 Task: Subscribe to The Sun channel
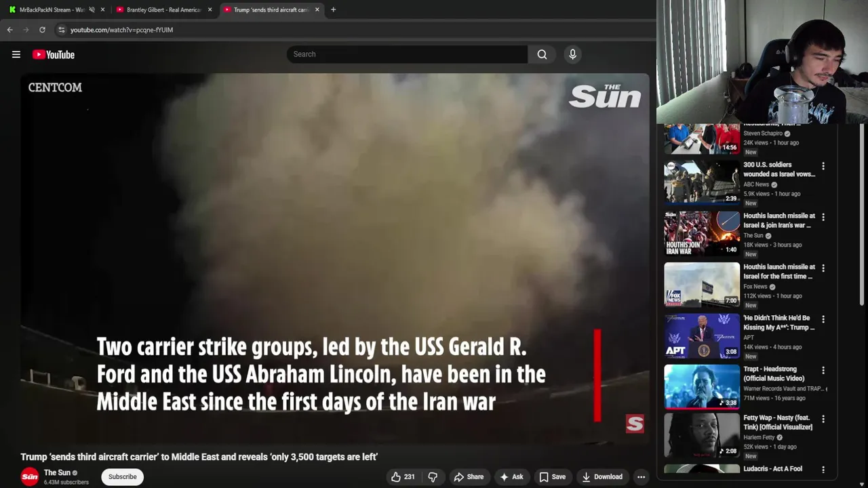tap(123, 476)
